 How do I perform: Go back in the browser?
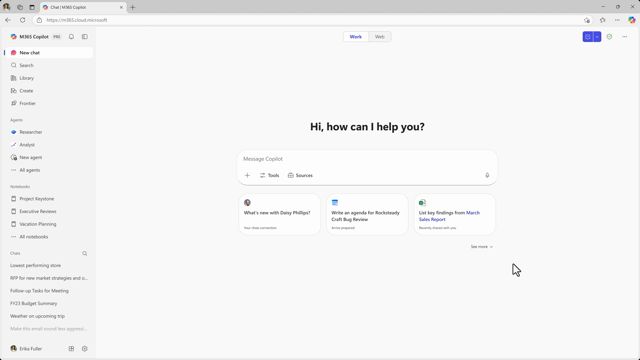(x=8, y=20)
